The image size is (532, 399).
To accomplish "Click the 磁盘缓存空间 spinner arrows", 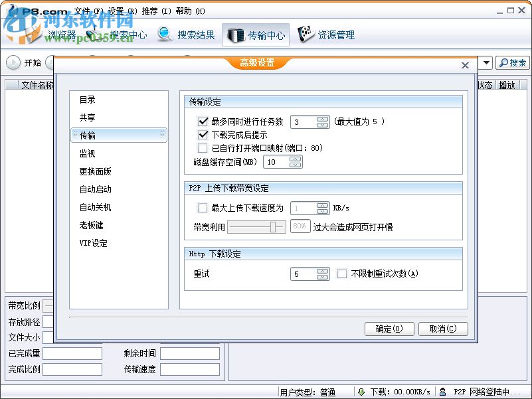I will (296, 162).
